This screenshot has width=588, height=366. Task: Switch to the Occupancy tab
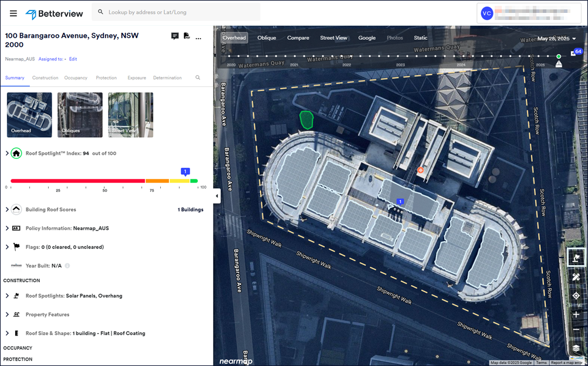pyautogui.click(x=76, y=77)
